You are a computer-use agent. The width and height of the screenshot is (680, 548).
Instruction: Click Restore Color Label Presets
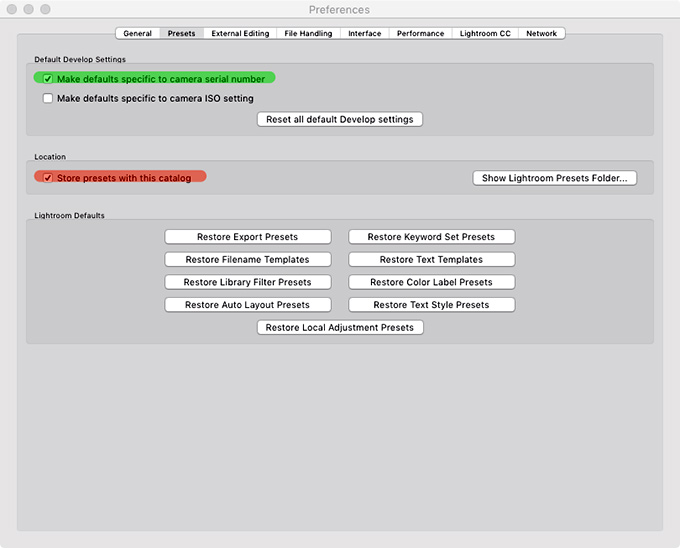pos(432,282)
